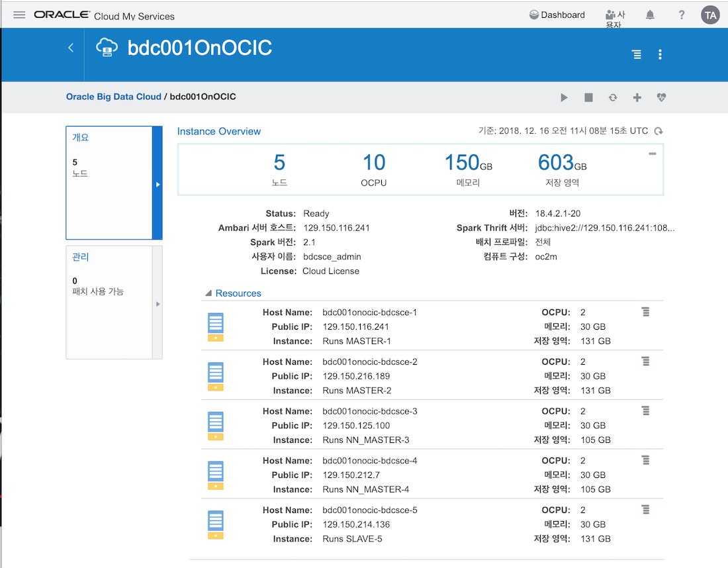Open the menu for bdc001onocic-bdcsce-2

point(645,361)
